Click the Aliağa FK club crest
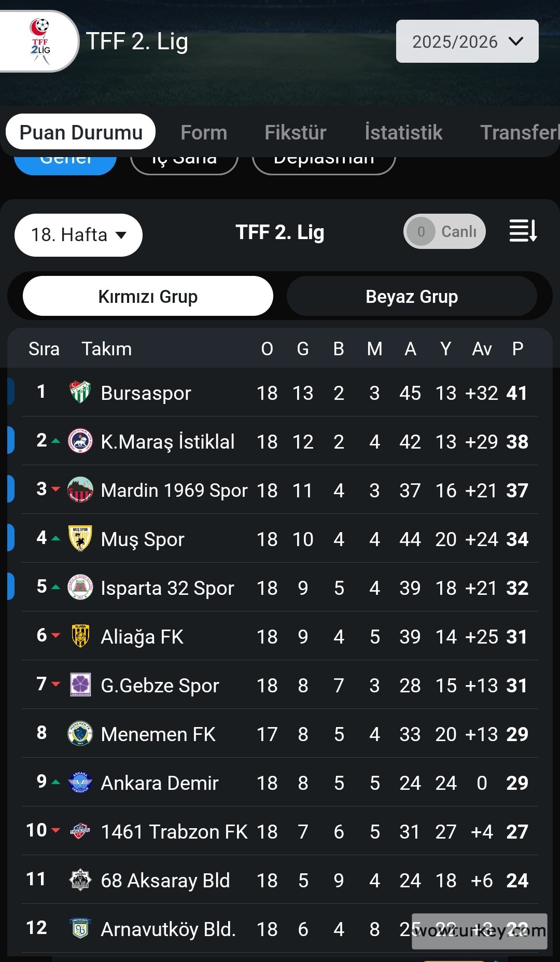This screenshot has width=560, height=962. coord(80,636)
